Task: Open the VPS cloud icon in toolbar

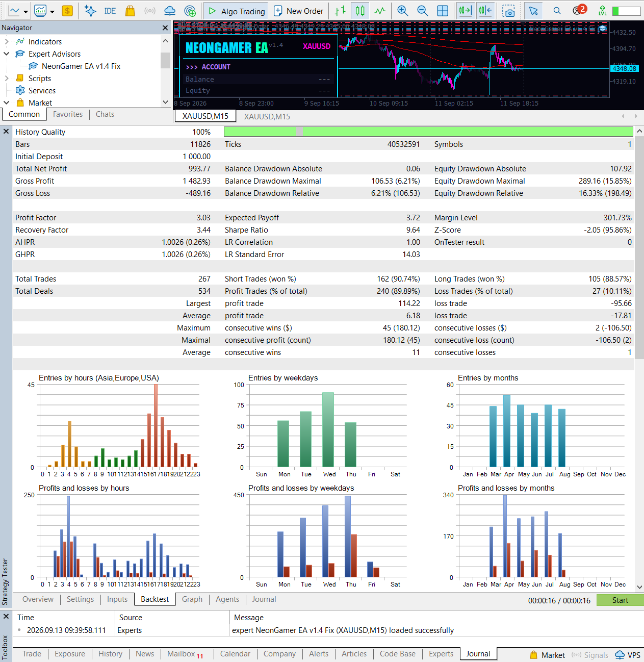Action: click(170, 11)
